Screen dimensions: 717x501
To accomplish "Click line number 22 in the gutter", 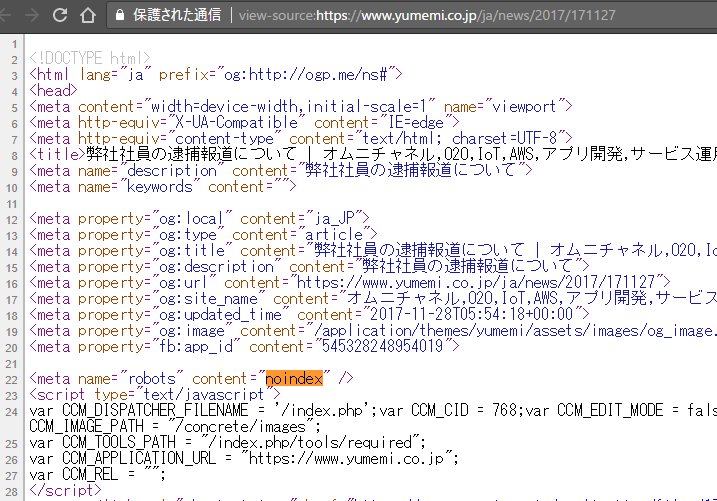I will [12, 380].
